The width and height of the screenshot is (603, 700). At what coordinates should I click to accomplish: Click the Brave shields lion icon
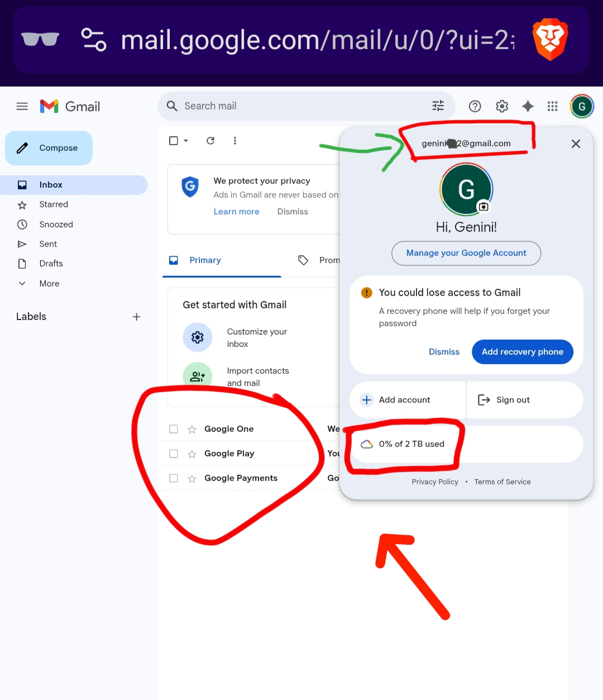click(x=551, y=40)
